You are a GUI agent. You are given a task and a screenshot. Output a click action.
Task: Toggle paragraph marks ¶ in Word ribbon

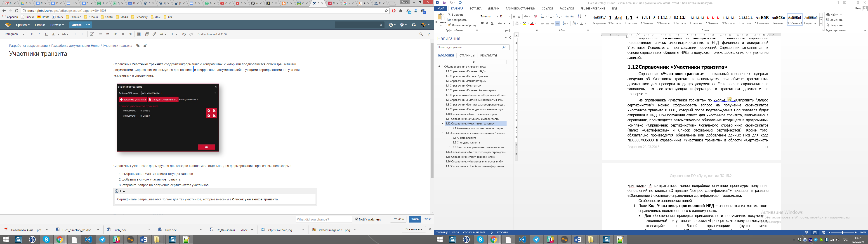pos(586,16)
